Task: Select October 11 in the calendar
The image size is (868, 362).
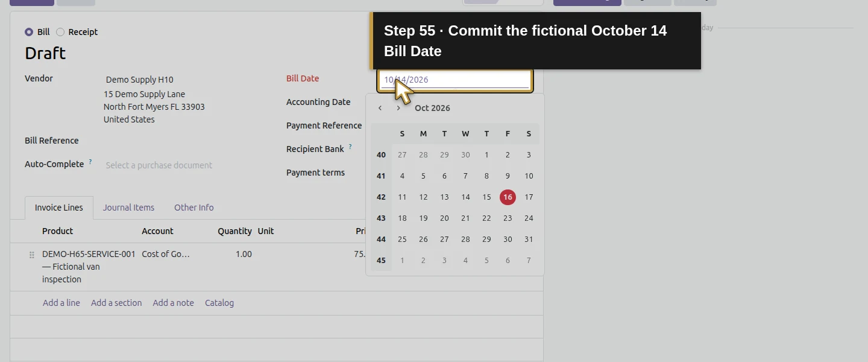Action: click(x=402, y=197)
